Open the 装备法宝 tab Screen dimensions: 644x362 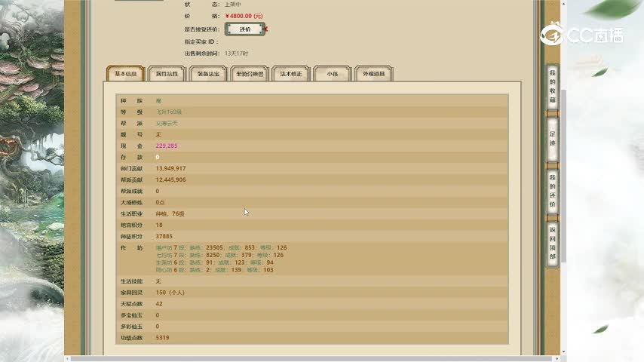(208, 74)
